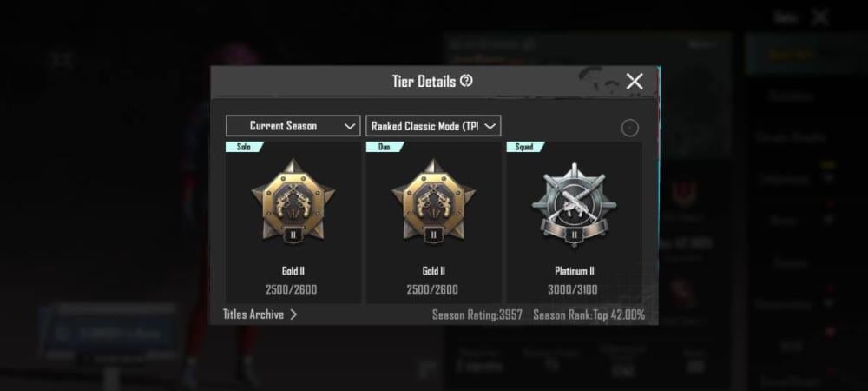Viewport: 868px width, 391px height.
Task: Select the Squad Platinum II badge icon
Action: click(574, 203)
